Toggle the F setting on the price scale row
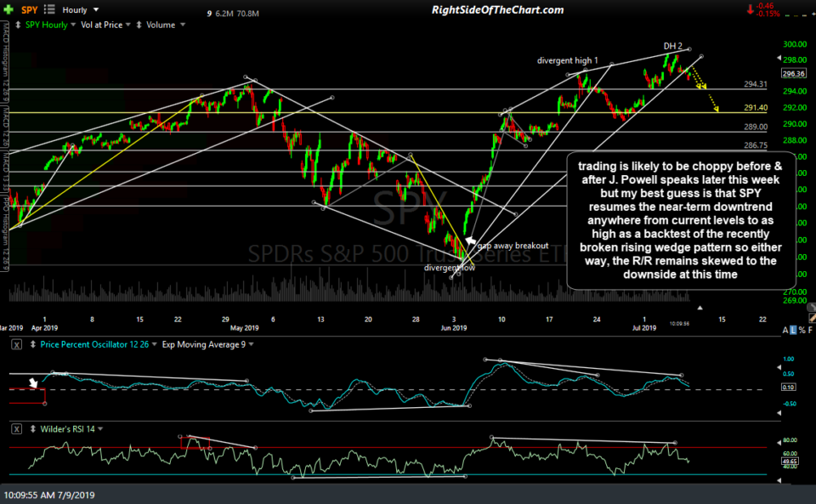 pos(811,330)
